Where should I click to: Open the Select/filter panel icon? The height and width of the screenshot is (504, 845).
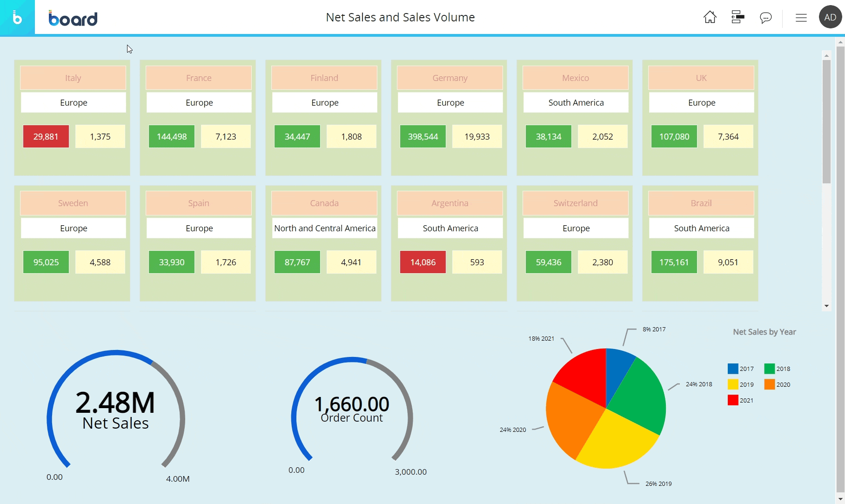738,17
